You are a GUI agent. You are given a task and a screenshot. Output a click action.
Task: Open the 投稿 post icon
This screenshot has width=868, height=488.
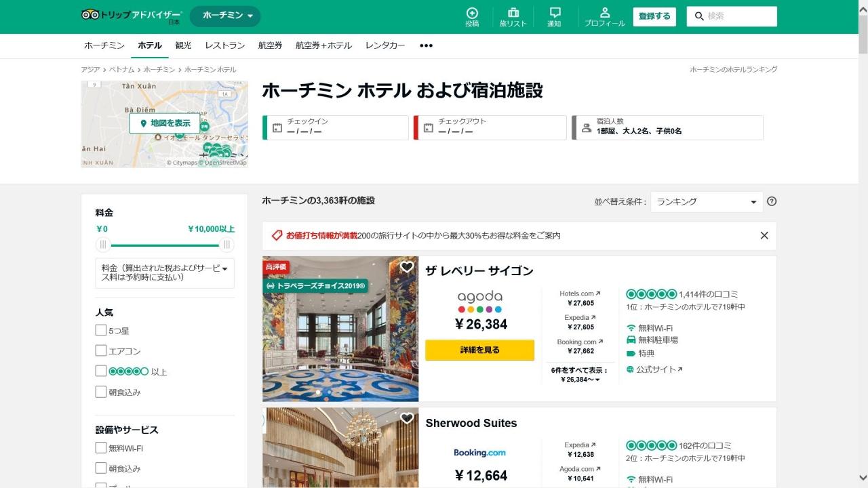(x=472, y=13)
